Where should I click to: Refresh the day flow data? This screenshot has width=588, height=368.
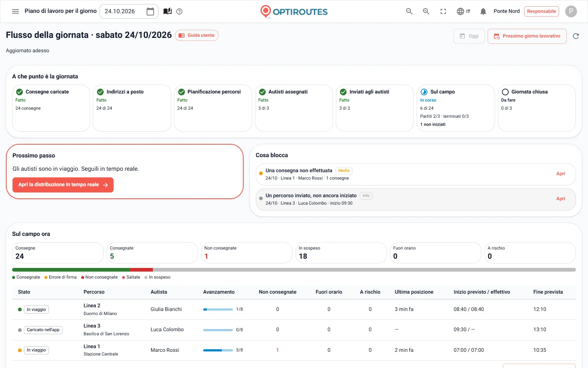(576, 36)
